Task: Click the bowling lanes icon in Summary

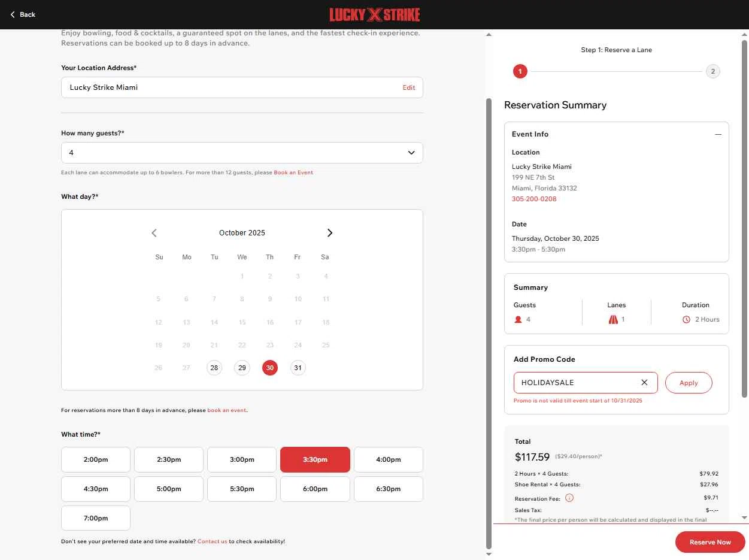Action: 613,319
